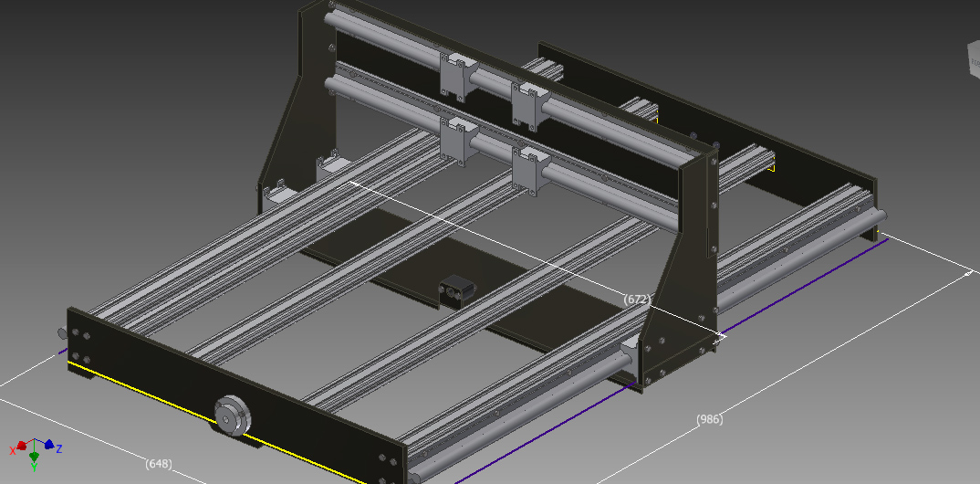Select the small black nut block under the gantry
Screen dimensions: 980x484
coord(457,290)
